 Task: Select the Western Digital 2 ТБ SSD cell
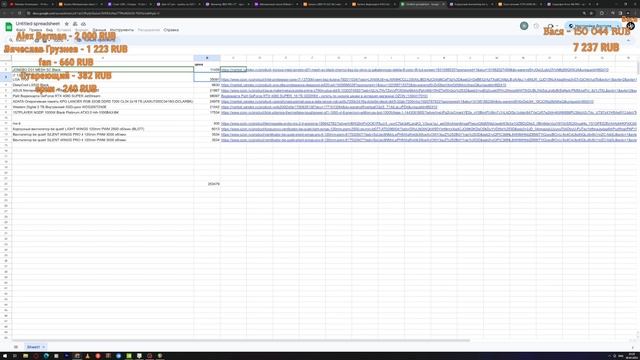point(102,107)
